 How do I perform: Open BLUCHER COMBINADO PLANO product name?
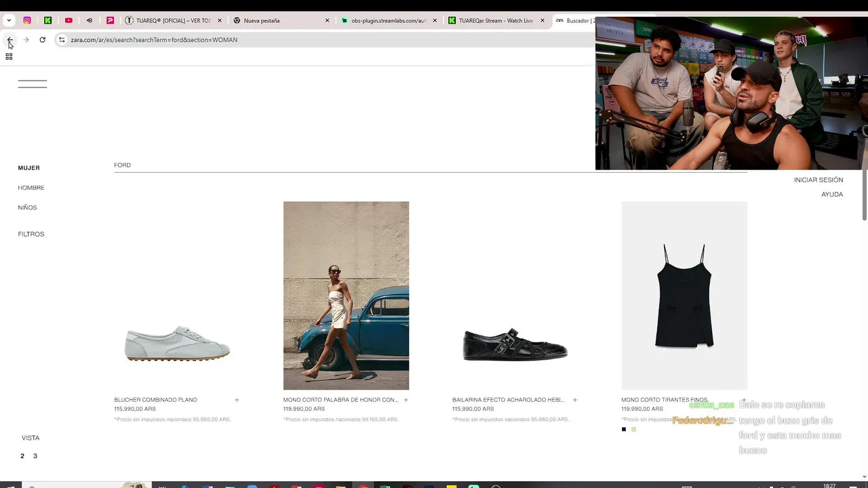coord(155,400)
